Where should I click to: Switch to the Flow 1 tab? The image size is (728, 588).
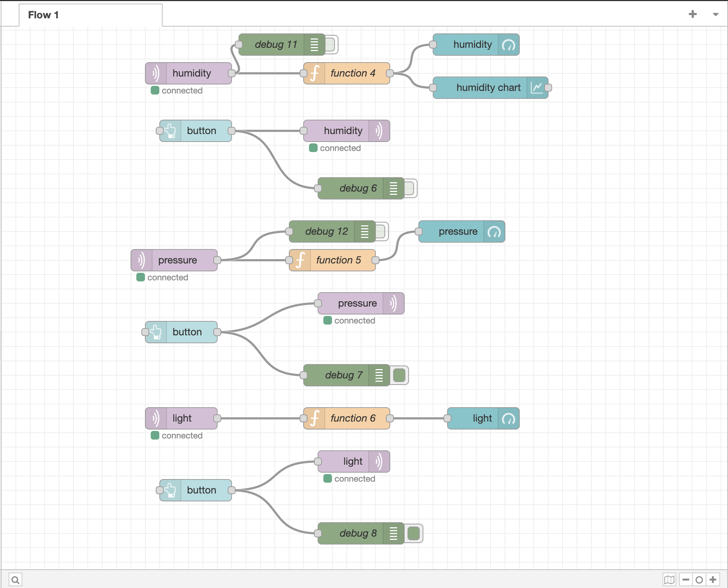pyautogui.click(x=90, y=15)
